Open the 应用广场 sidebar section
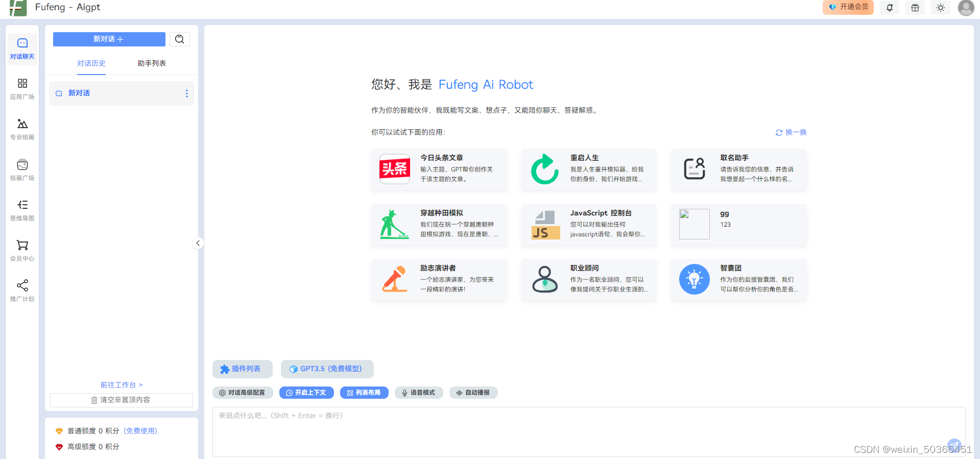This screenshot has height=459, width=980. point(22,89)
